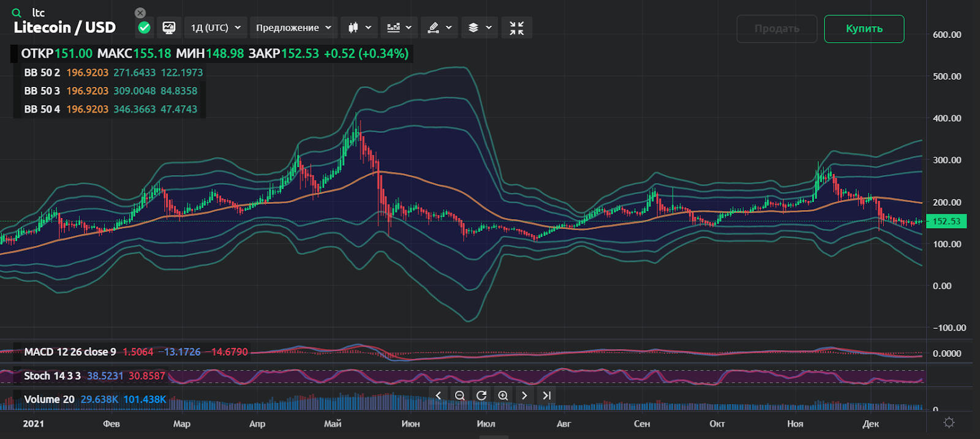
Task: Open chart settings gear in bottom corner
Action: [949, 422]
